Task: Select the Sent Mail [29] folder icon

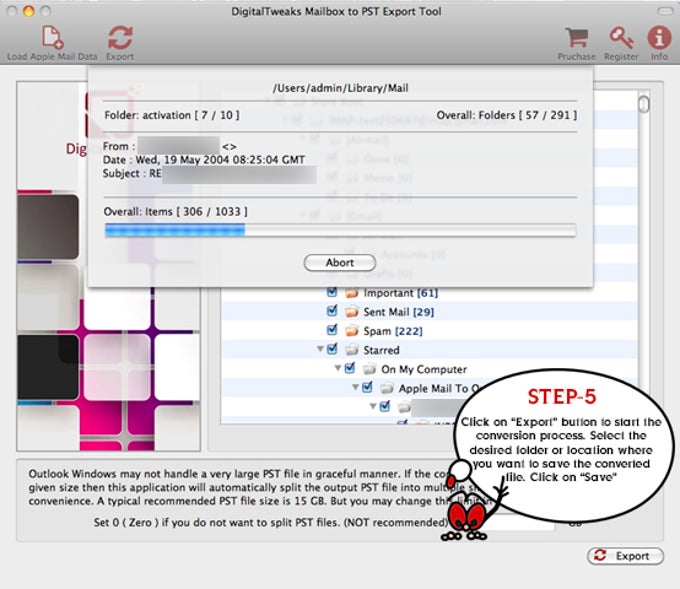Action: click(352, 312)
